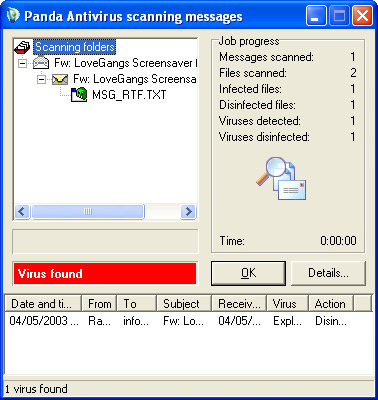Click the Expl... virus name cell

coord(287,321)
